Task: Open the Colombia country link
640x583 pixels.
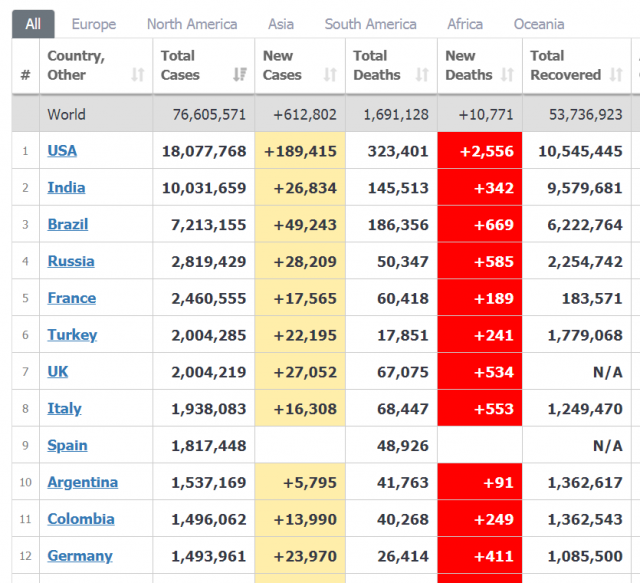Action: point(81,519)
